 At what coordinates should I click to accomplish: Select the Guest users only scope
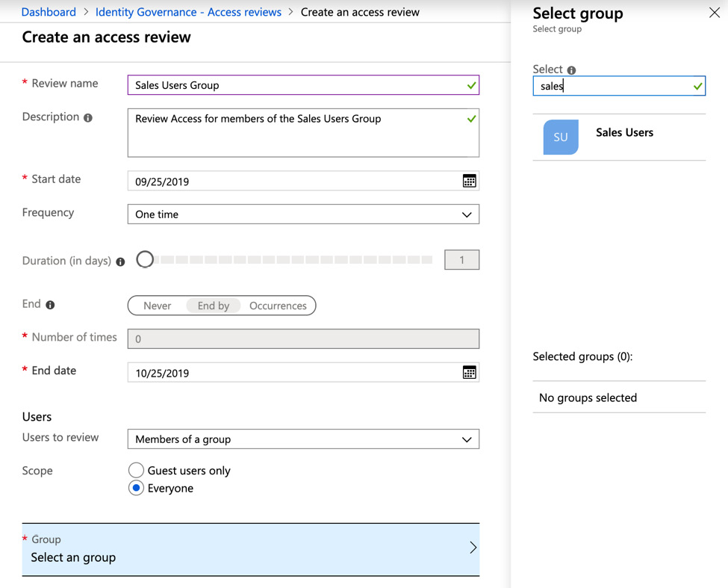pos(136,471)
